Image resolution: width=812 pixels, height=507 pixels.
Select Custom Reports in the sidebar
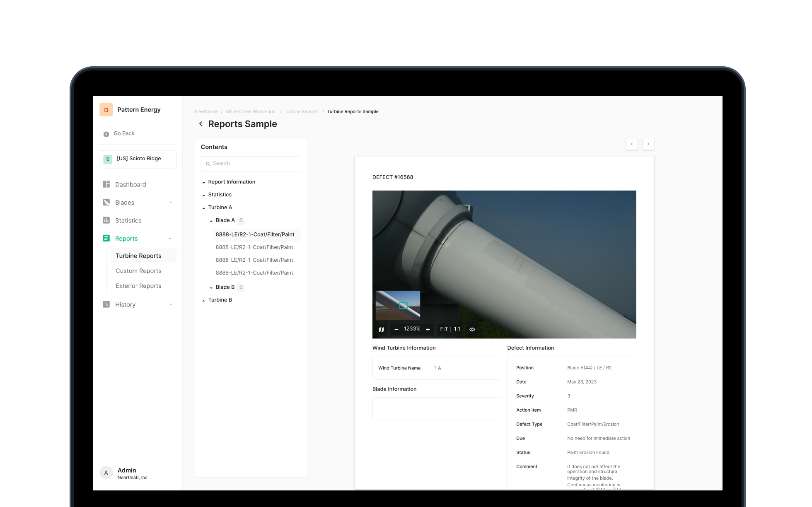pyautogui.click(x=138, y=270)
